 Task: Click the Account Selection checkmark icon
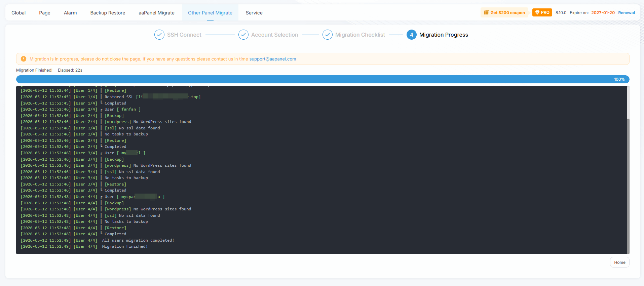tap(243, 35)
